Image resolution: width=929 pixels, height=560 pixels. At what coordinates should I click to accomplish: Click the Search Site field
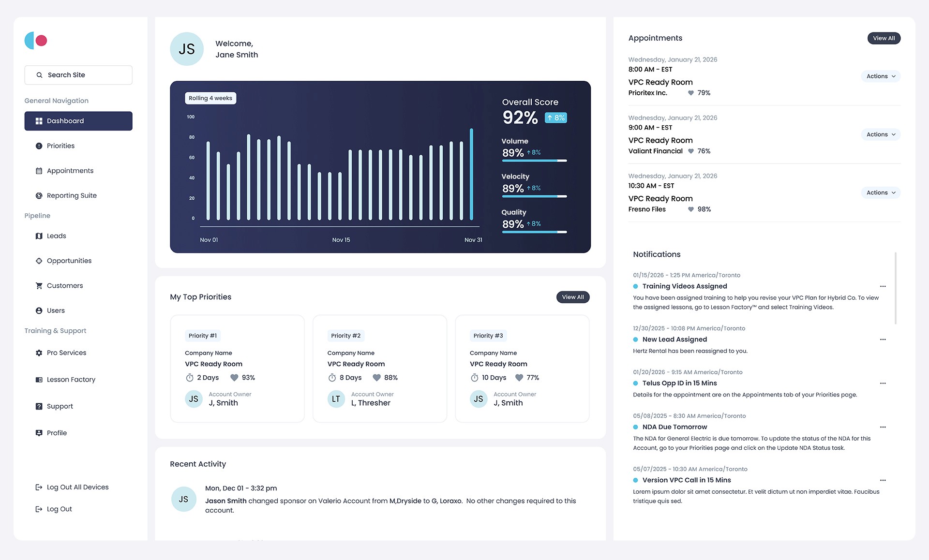78,75
